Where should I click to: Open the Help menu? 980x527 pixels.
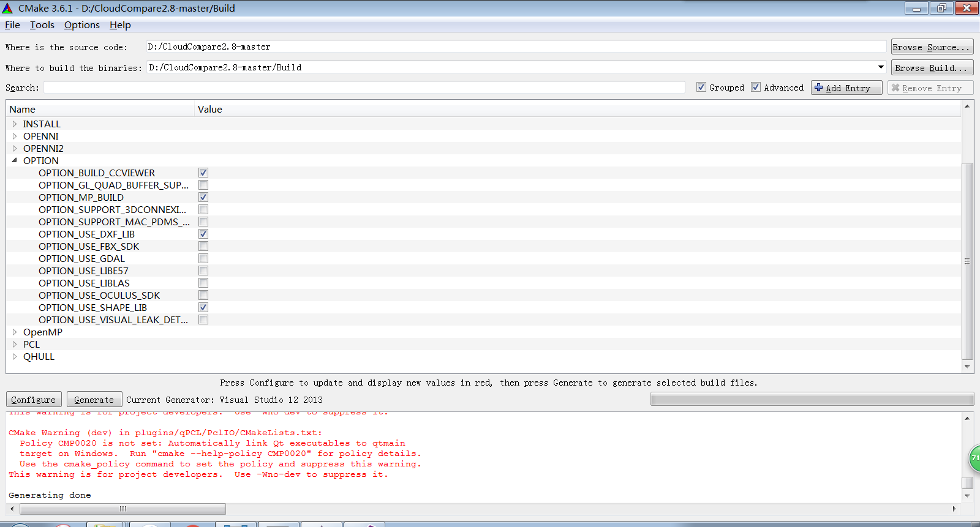[120, 25]
